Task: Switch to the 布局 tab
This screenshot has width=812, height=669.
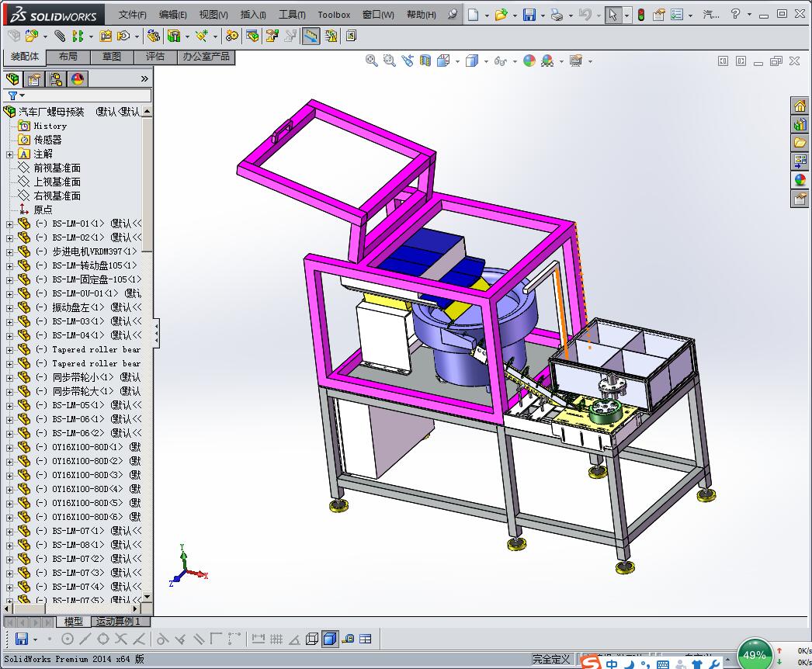Action: (x=68, y=57)
